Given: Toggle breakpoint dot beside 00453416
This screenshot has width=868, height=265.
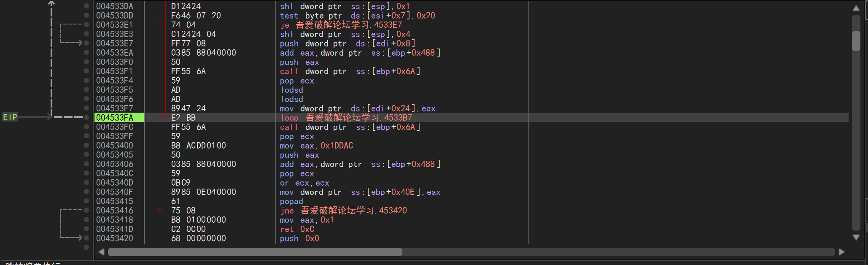Looking at the screenshot, I should (86, 210).
